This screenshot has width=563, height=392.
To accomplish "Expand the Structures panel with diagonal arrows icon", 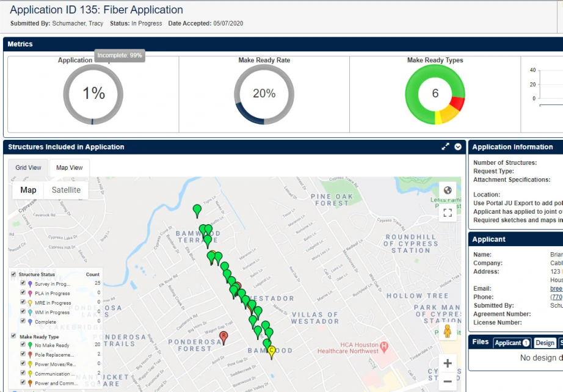I will pos(445,147).
